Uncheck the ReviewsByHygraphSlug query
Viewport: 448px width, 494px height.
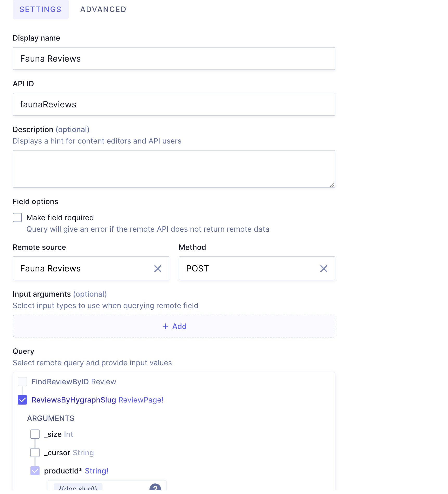(22, 400)
